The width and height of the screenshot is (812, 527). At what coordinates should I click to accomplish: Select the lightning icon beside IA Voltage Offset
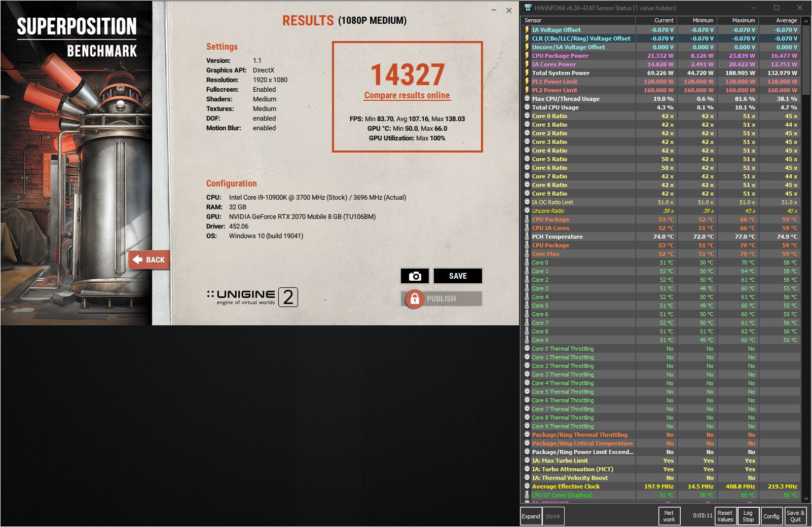point(527,30)
